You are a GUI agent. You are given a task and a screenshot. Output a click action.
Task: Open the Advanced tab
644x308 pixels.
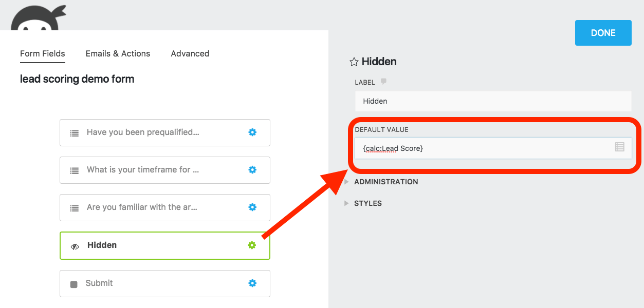[x=190, y=53]
